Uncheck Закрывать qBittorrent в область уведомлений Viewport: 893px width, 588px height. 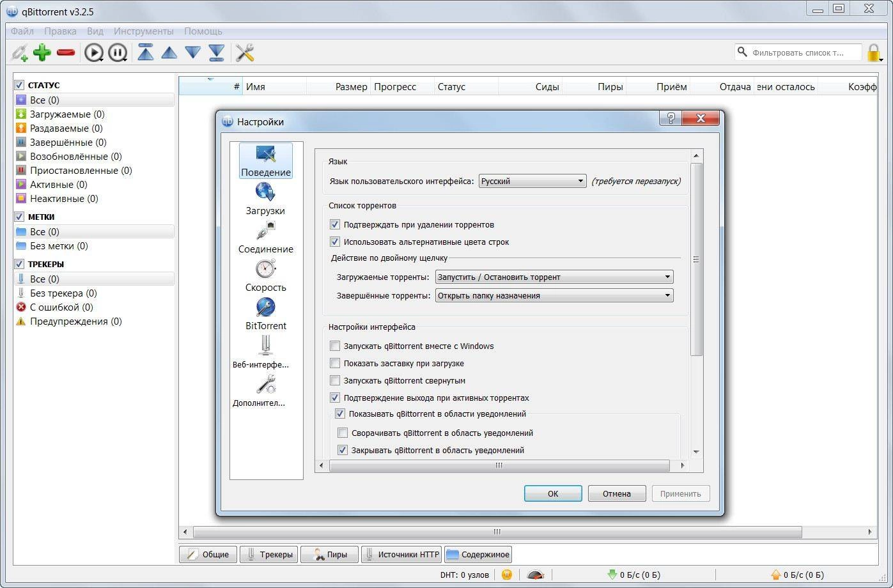point(342,451)
